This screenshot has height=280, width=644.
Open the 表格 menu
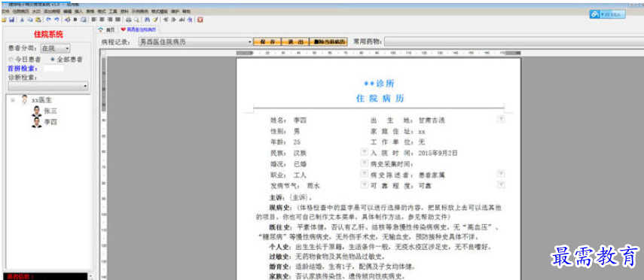pyautogui.click(x=90, y=11)
